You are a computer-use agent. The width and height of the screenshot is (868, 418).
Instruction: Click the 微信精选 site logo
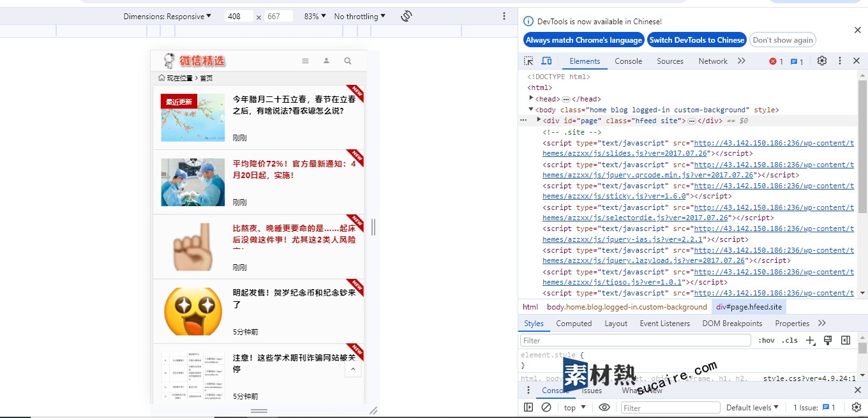pos(195,61)
